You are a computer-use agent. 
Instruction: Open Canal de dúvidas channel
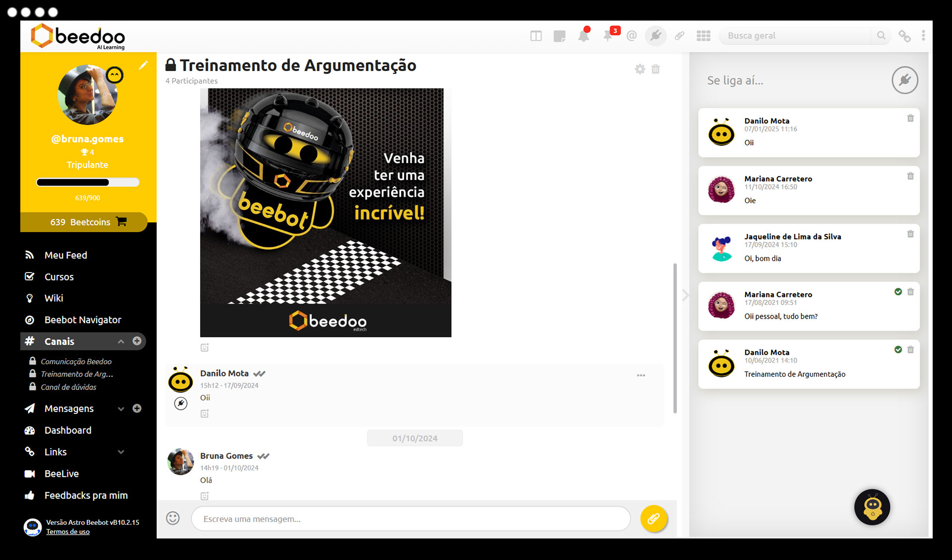68,387
